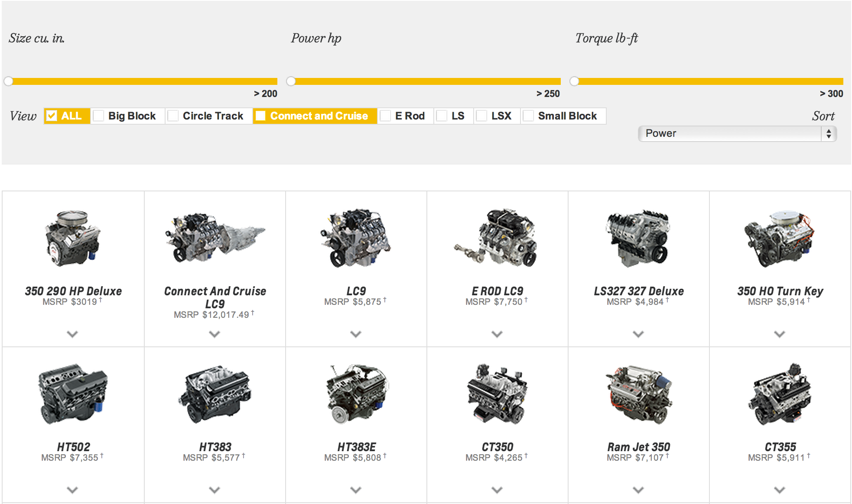This screenshot has height=504, width=852.
Task: Open the HT383E engine image
Action: 357,394
